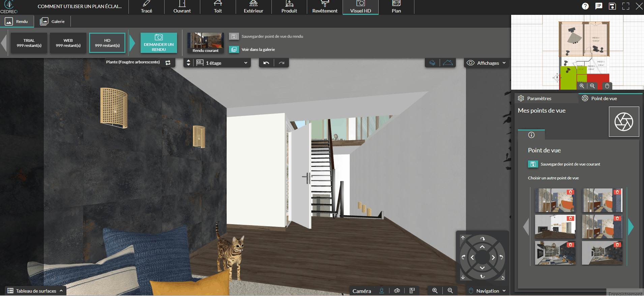Open the Produit catalog step
Screen dimensions: 644x296
point(289,7)
